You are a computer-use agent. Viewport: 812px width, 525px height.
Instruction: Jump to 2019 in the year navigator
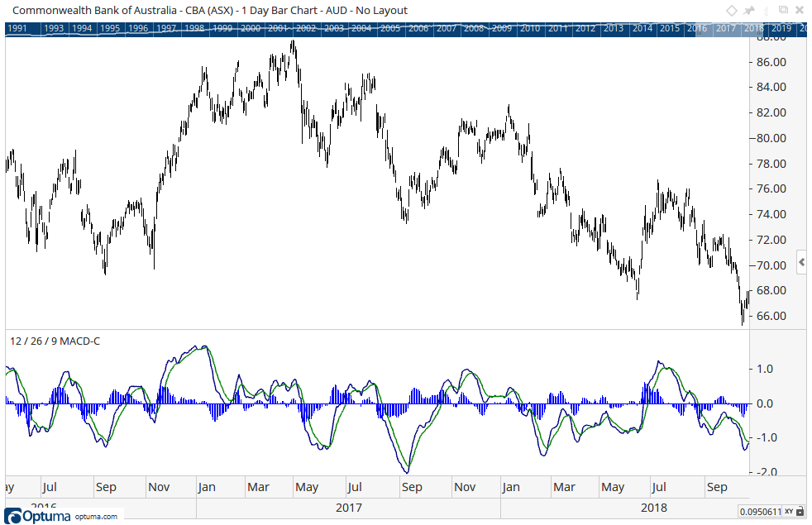click(781, 28)
